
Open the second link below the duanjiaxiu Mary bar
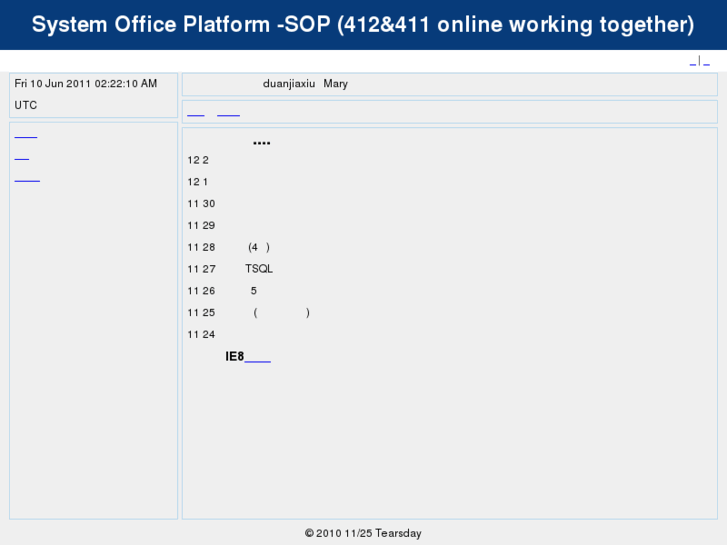[229, 114]
